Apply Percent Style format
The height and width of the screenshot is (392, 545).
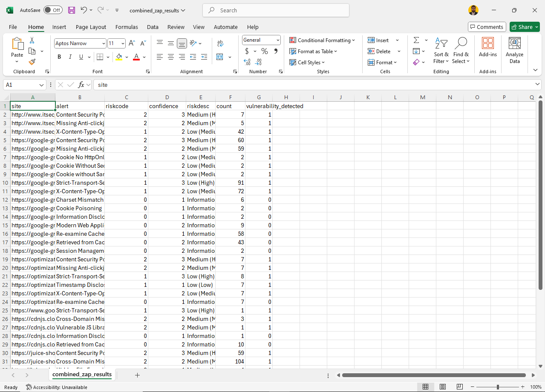tap(265, 51)
